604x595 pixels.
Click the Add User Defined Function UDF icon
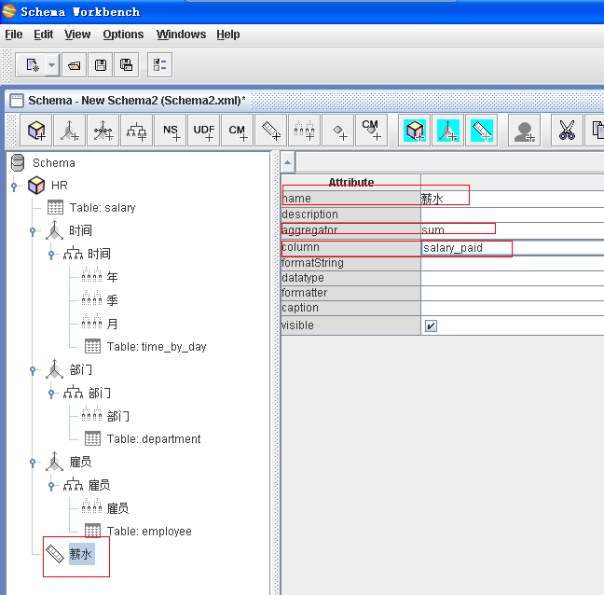pyautogui.click(x=204, y=130)
